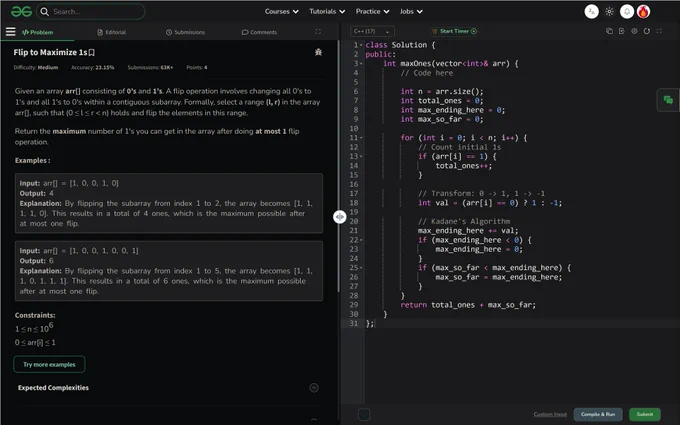This screenshot has width=680, height=425.
Task: Switch to the Problem tab
Action: pyautogui.click(x=37, y=32)
